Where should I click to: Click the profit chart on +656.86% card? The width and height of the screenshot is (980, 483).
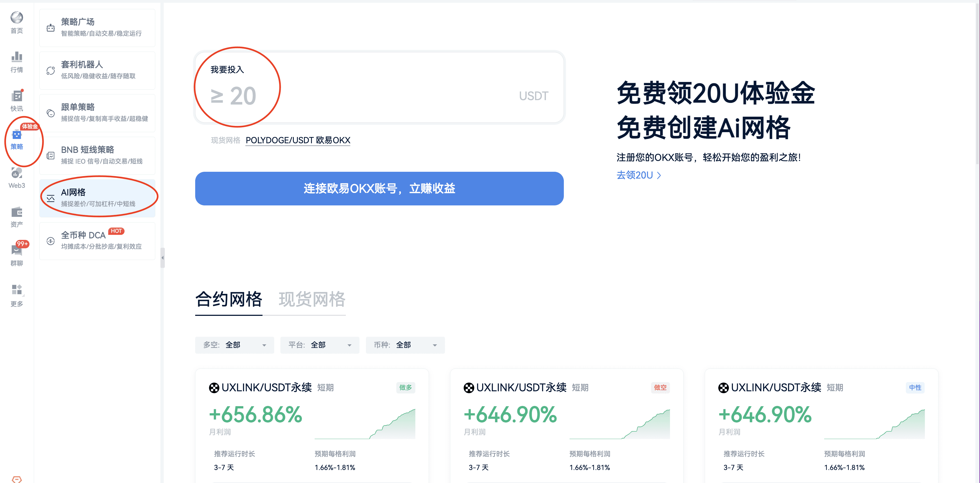click(x=365, y=424)
